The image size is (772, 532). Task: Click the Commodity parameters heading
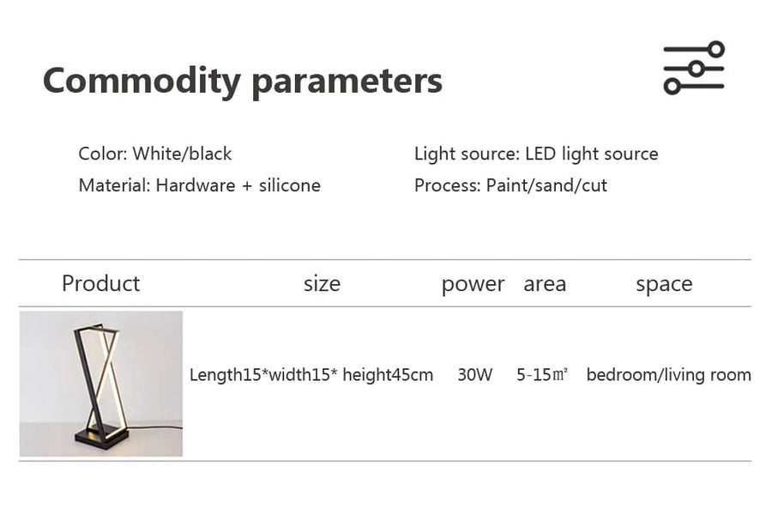(243, 81)
